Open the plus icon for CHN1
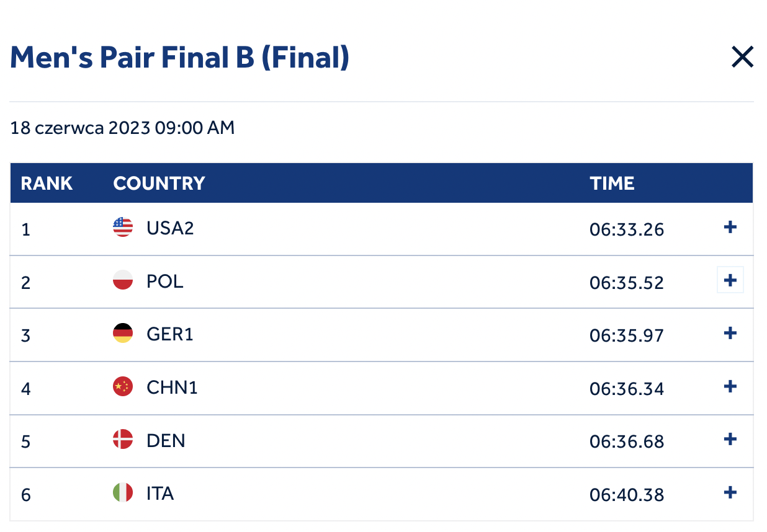This screenshot has width=767, height=532. pyautogui.click(x=730, y=387)
